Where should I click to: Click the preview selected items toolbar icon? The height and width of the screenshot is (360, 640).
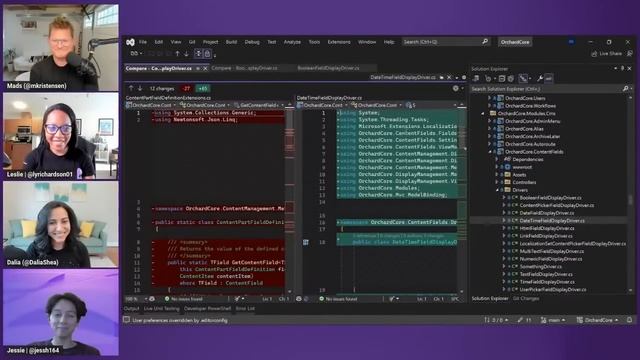click(549, 78)
